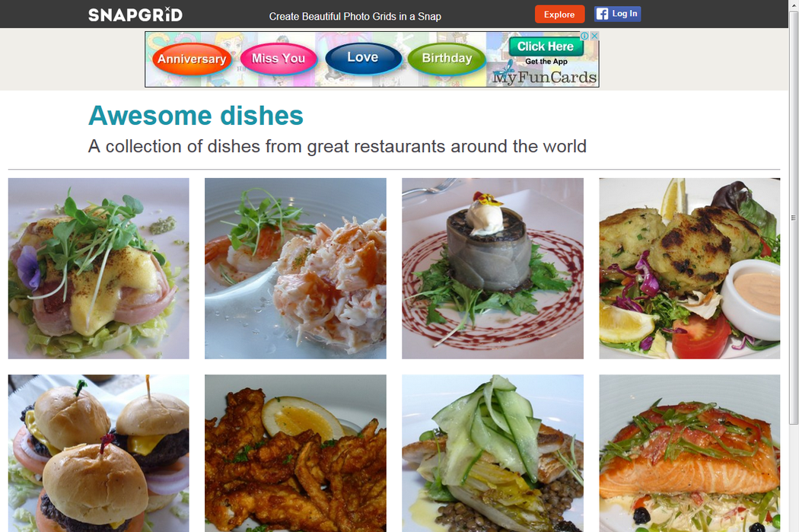
Task: Open the fried chicken with egg photo
Action: click(295, 454)
